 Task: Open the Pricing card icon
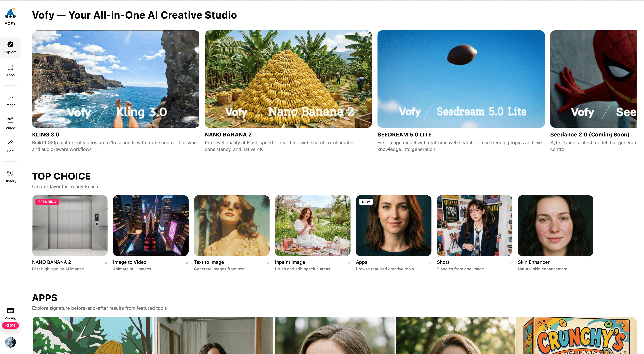click(x=10, y=311)
